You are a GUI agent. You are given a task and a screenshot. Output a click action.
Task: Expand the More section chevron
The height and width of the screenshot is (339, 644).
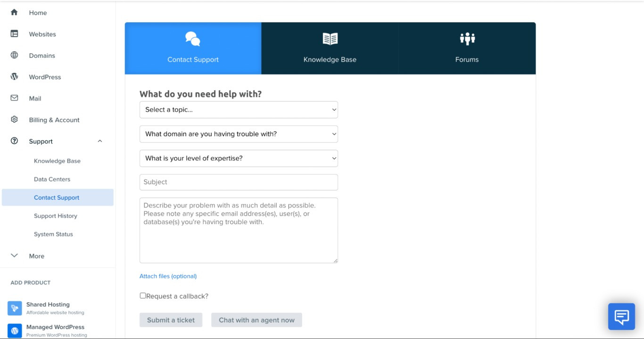click(x=14, y=256)
